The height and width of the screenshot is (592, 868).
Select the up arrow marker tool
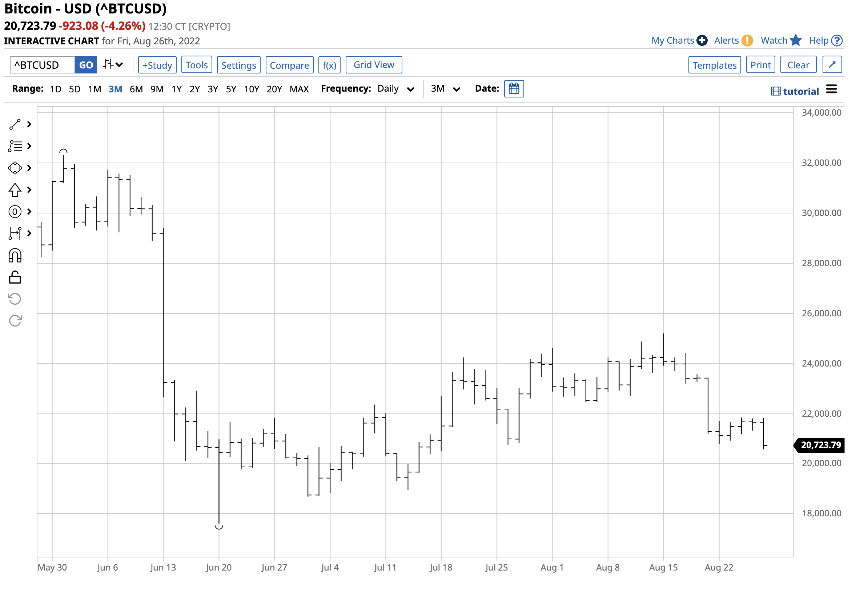15,190
